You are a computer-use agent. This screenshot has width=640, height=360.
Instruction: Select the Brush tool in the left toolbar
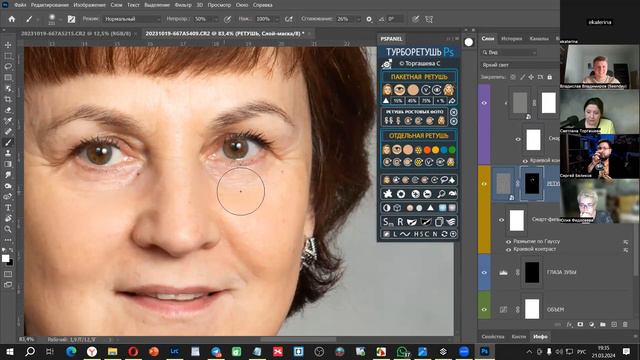(8, 142)
